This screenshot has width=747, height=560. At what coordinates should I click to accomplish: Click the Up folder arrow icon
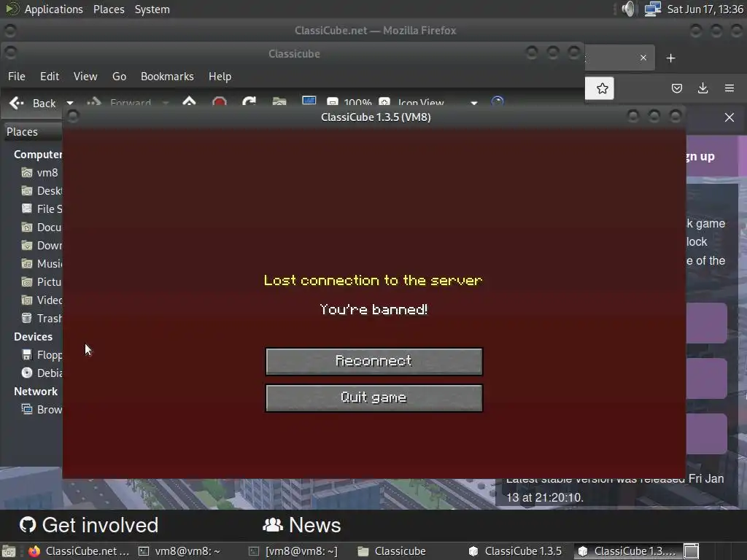point(189,102)
